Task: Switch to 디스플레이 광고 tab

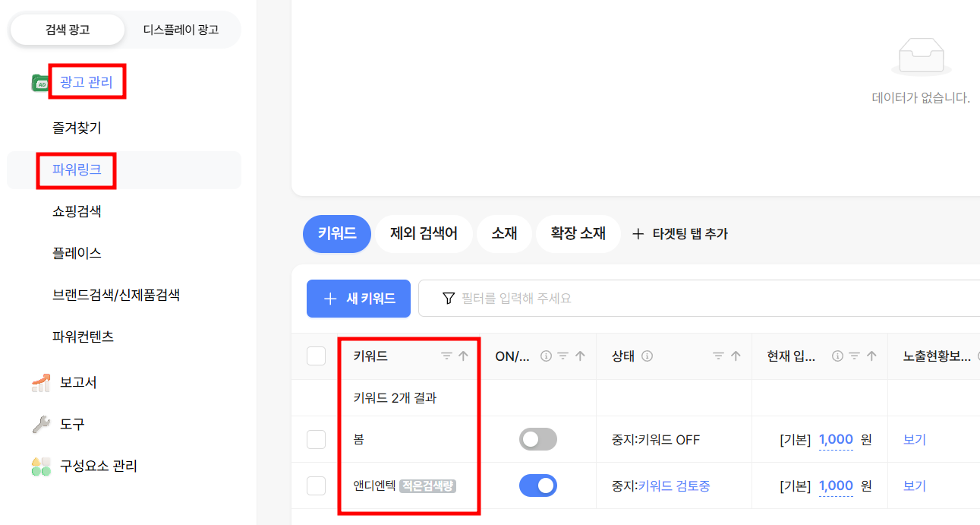Action: pos(181,30)
